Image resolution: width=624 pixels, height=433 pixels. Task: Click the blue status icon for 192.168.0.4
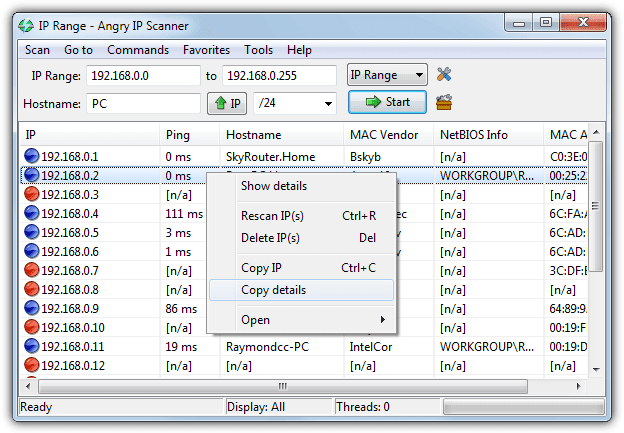tap(31, 213)
